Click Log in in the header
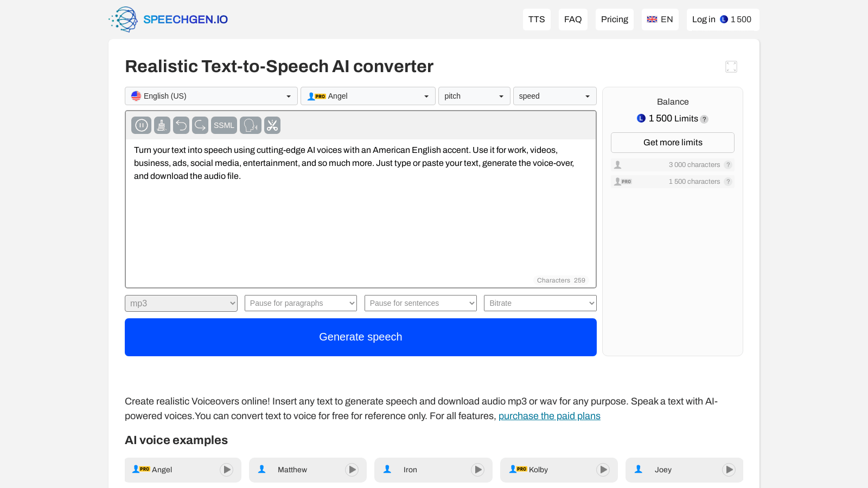 (704, 20)
